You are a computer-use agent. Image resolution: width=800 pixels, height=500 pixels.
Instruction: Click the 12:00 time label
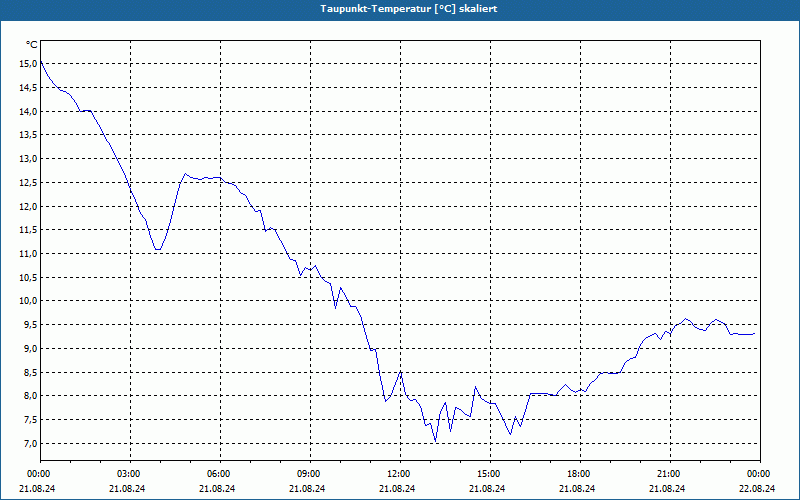[x=397, y=474]
